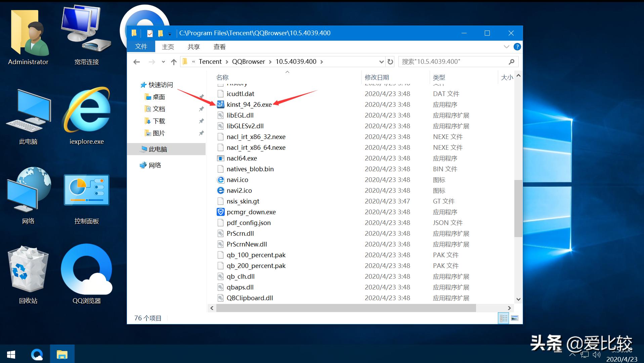
Task: Select 图片 in the navigation pane
Action: point(159,133)
